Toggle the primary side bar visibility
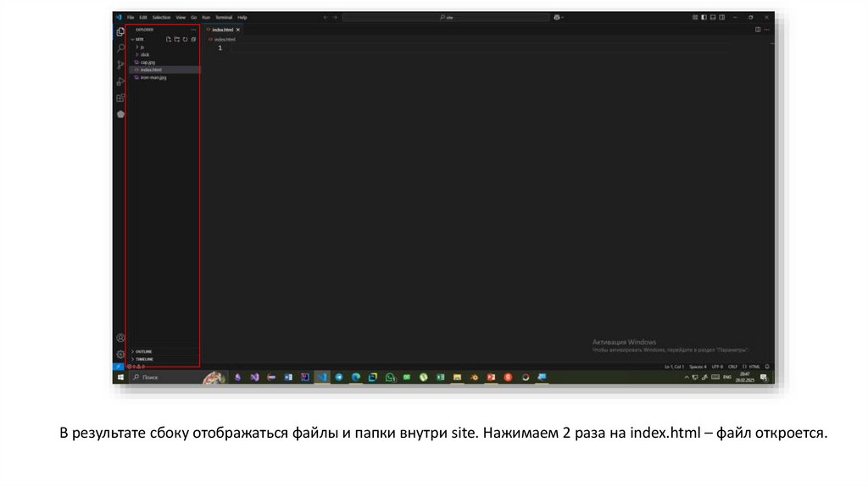This screenshot has width=868, height=487. (704, 17)
